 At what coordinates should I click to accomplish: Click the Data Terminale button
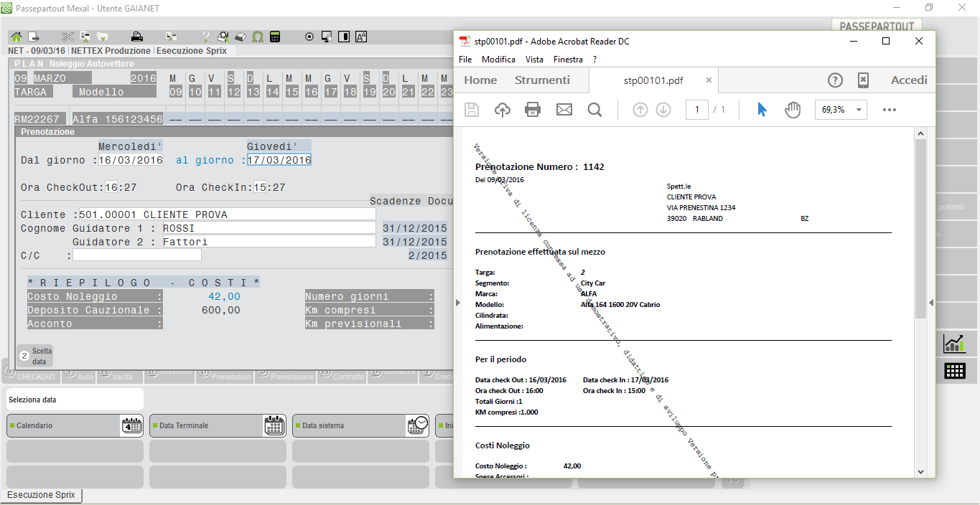[218, 425]
